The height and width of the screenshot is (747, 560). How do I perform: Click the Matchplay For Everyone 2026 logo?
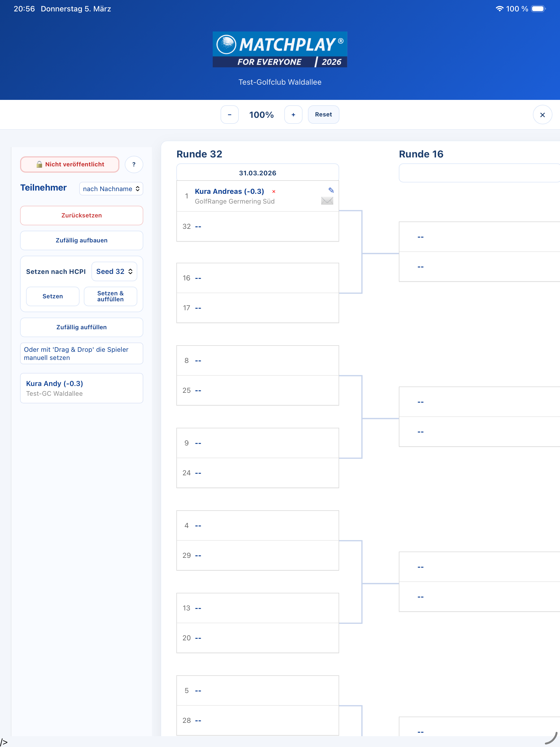pyautogui.click(x=280, y=50)
